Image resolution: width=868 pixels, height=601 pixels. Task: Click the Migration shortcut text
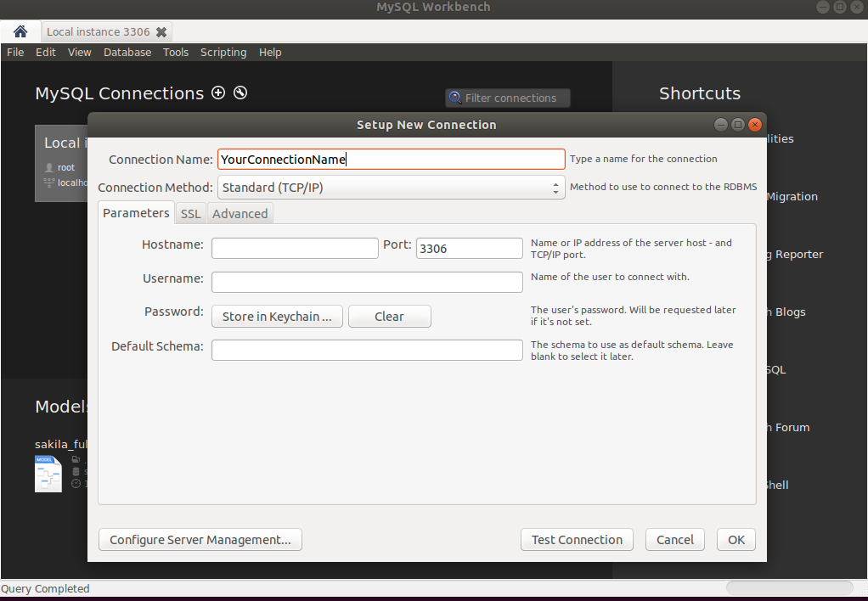792,196
